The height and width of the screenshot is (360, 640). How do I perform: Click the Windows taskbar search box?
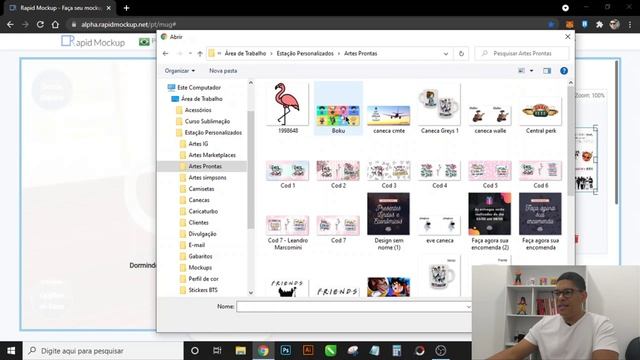(x=103, y=351)
